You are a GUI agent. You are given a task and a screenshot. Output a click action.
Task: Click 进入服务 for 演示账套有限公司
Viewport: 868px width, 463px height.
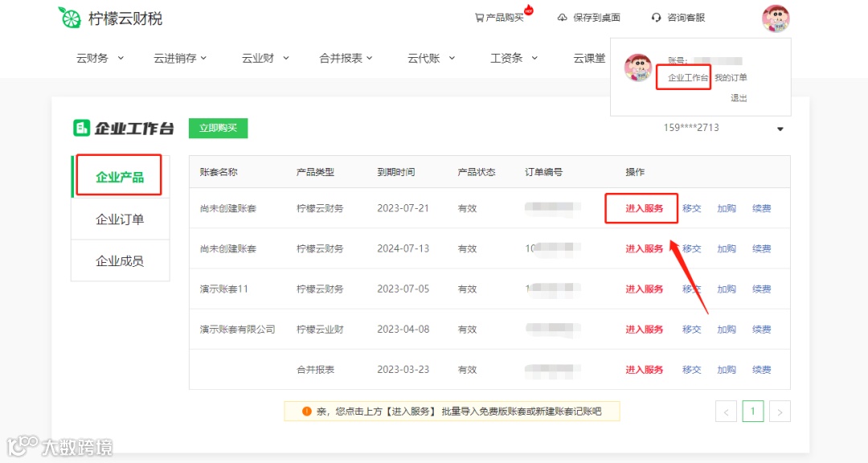coord(645,330)
